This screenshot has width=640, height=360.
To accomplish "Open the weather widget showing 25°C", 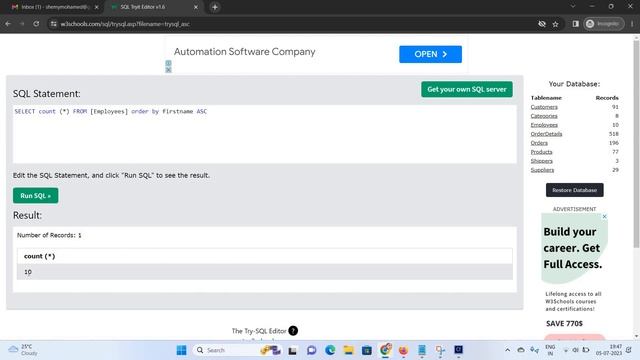I will coord(24,350).
